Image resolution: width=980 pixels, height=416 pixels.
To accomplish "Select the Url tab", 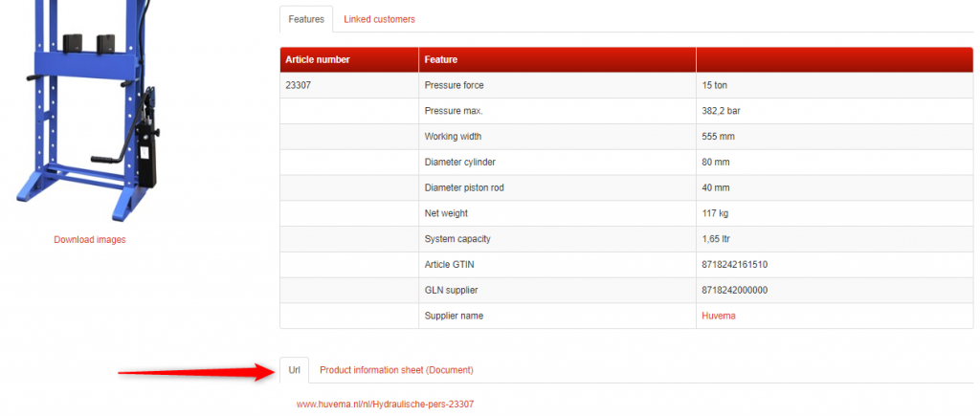I will (294, 370).
